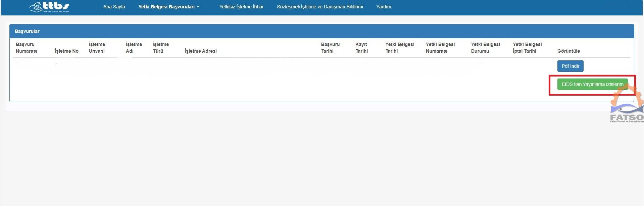Click the ttbs logo in the navbar
Screen dimensions: 644x206
pyautogui.click(x=49, y=7)
